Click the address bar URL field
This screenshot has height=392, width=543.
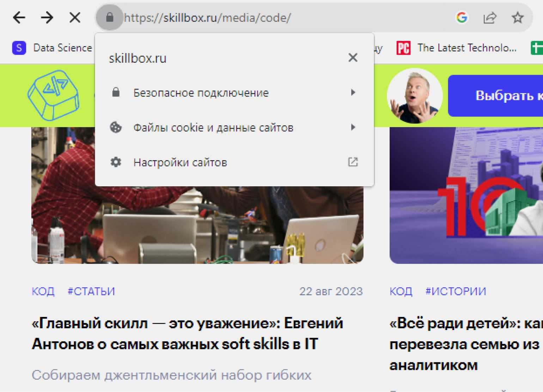coord(282,18)
